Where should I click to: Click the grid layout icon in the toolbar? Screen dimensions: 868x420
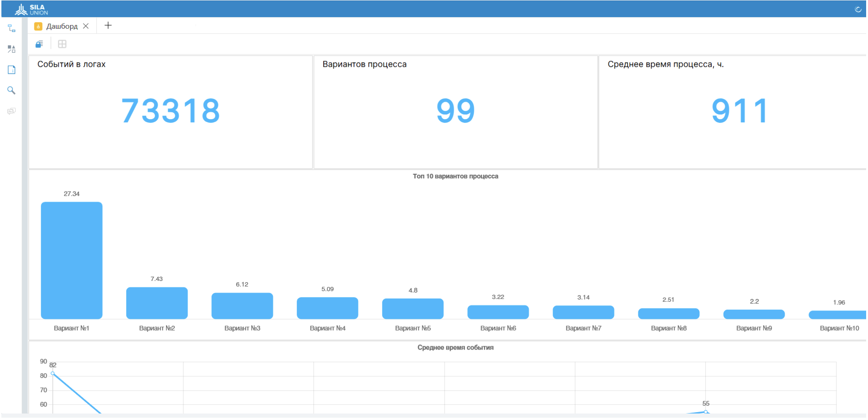(62, 44)
